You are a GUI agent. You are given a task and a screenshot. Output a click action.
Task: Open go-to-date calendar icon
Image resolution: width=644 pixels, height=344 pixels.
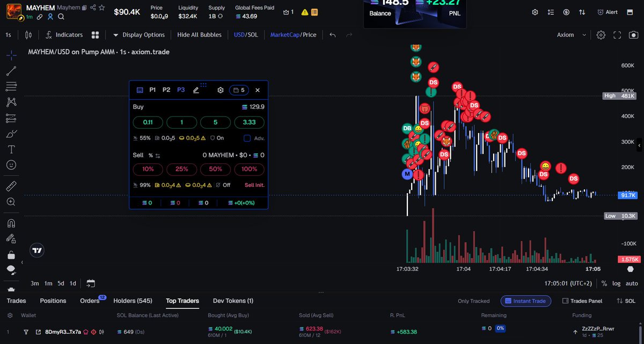pyautogui.click(x=91, y=283)
